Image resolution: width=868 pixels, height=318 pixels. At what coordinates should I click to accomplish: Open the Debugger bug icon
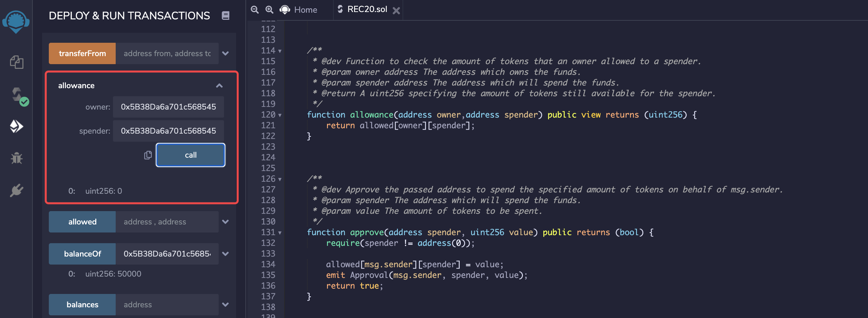click(16, 158)
